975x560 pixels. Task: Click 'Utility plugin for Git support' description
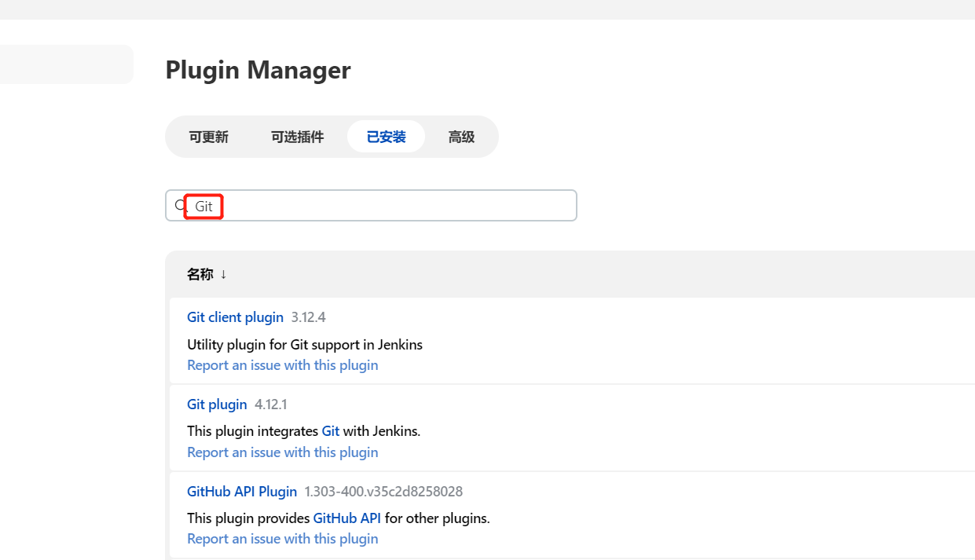(x=305, y=345)
